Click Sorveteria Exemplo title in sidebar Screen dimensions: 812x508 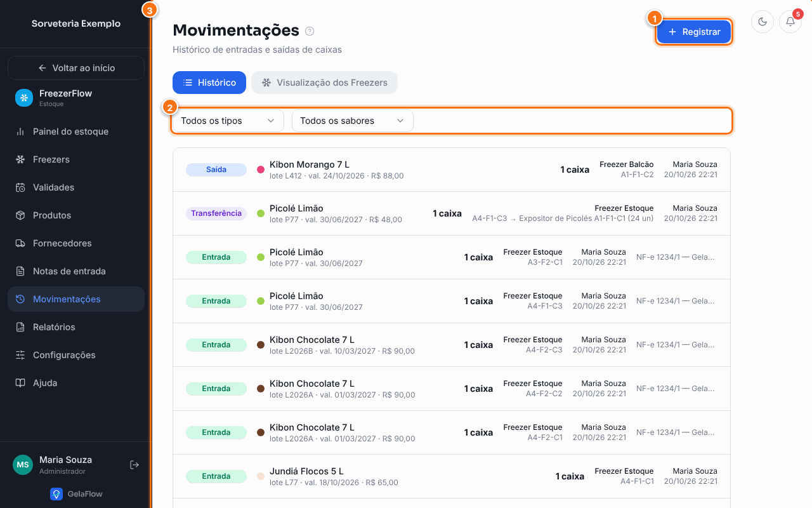(x=76, y=23)
